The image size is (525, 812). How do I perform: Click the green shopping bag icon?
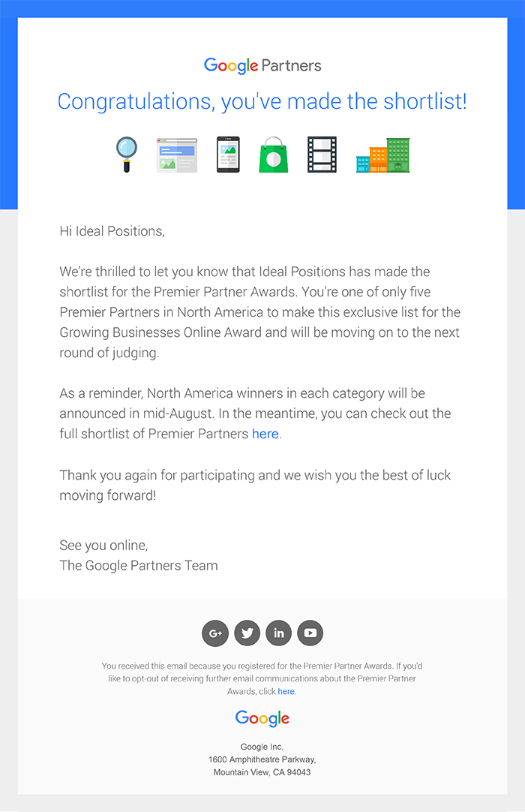(x=273, y=155)
